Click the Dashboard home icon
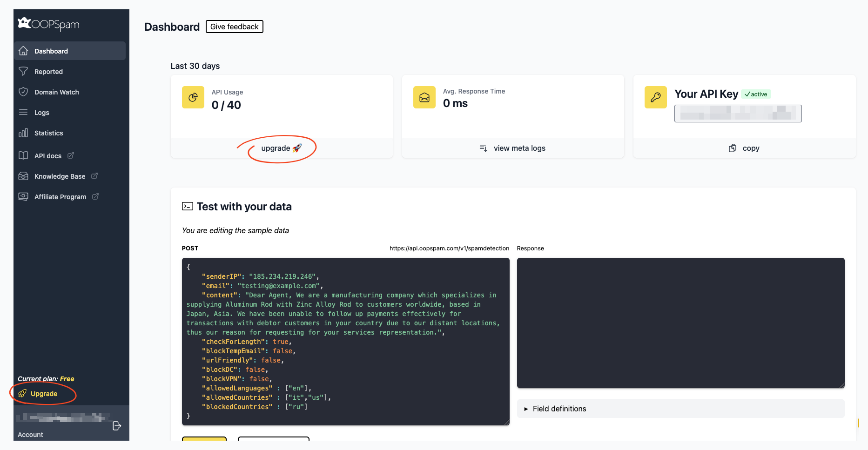 click(x=23, y=51)
